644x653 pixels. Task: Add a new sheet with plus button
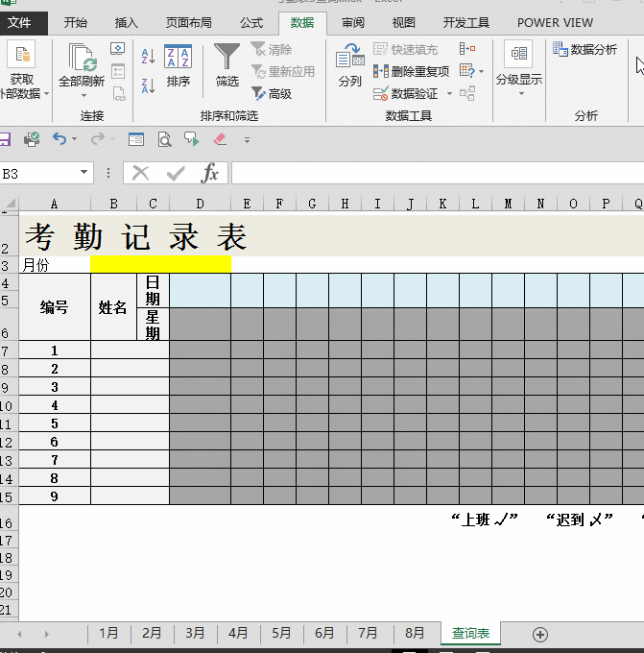(x=540, y=634)
